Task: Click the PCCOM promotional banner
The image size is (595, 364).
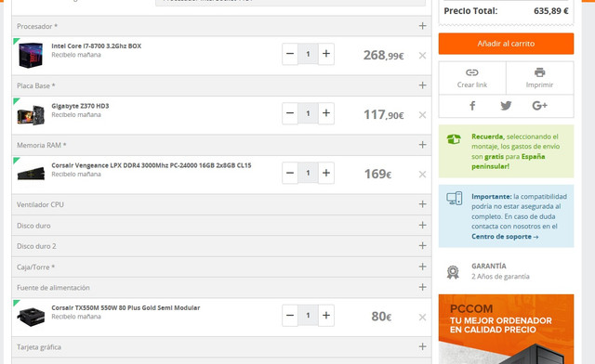Action: (x=506, y=329)
